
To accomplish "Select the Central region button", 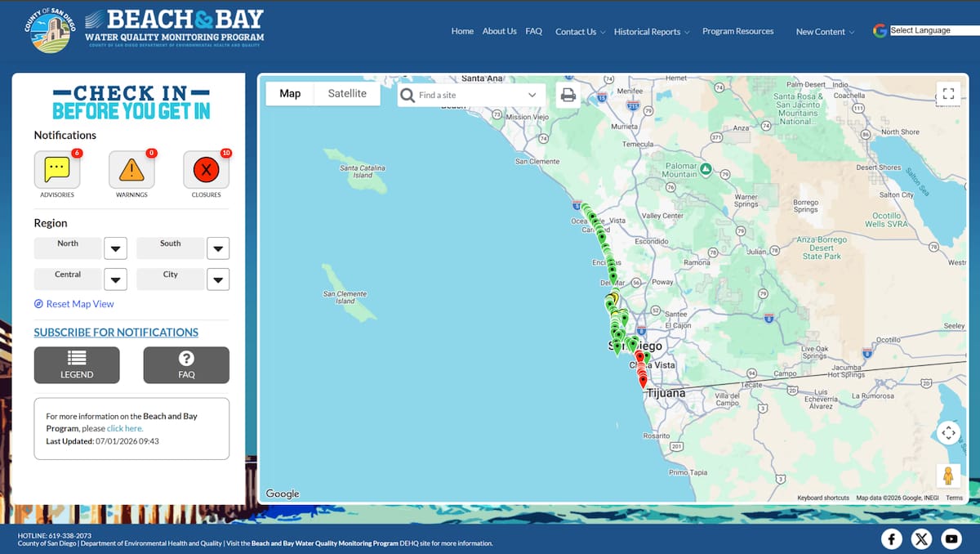I will 68,279.
